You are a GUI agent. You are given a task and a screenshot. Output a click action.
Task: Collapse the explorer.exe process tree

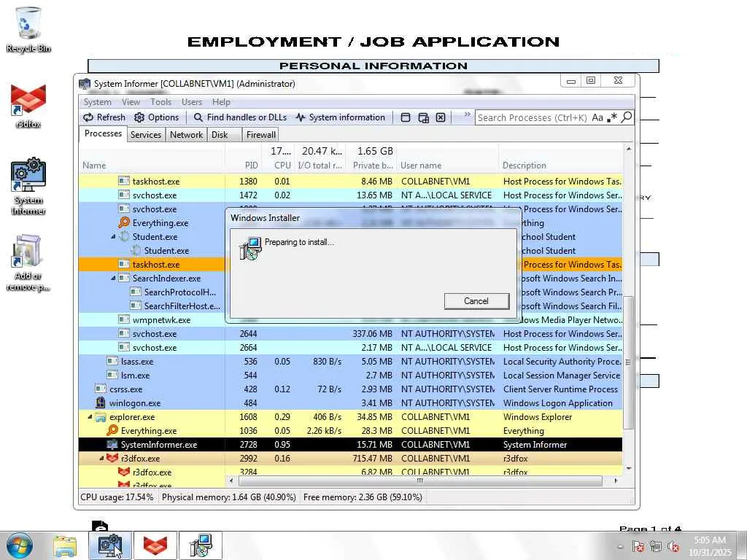90,417
